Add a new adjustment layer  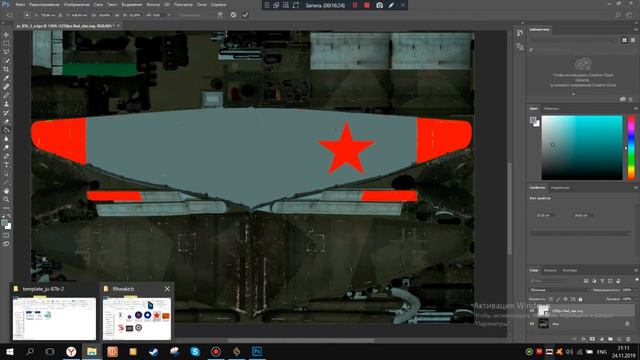pyautogui.click(x=601, y=339)
